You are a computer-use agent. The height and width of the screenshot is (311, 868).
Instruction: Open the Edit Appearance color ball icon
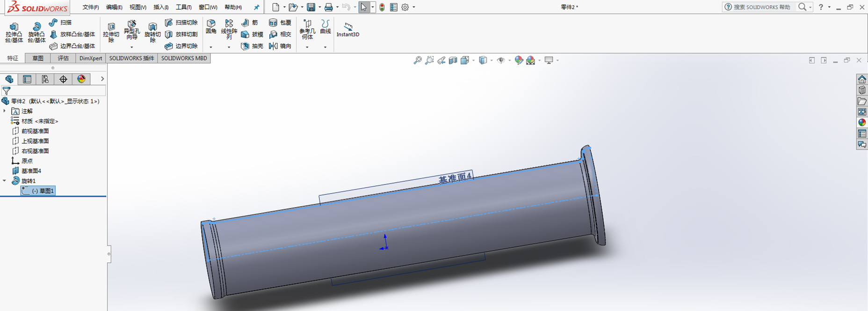(519, 60)
